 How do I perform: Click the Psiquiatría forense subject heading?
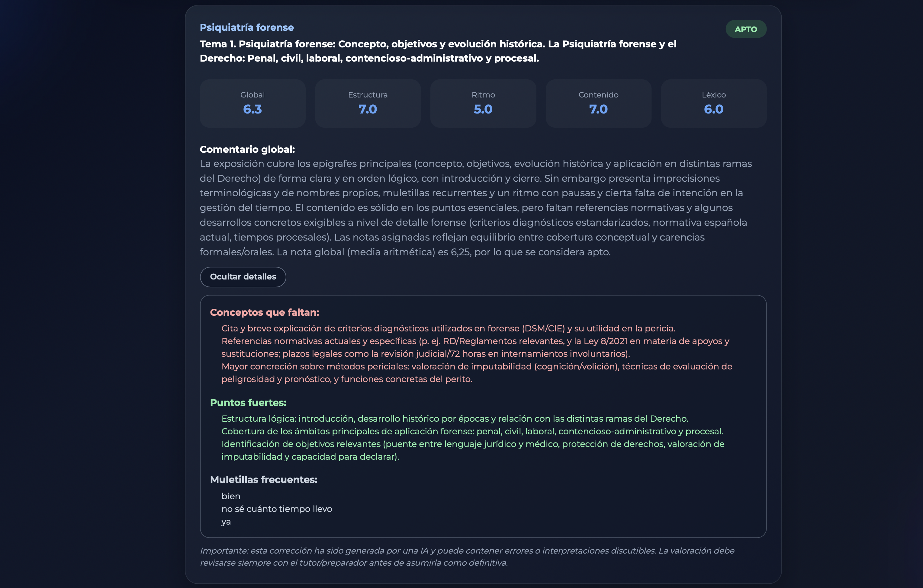click(247, 27)
